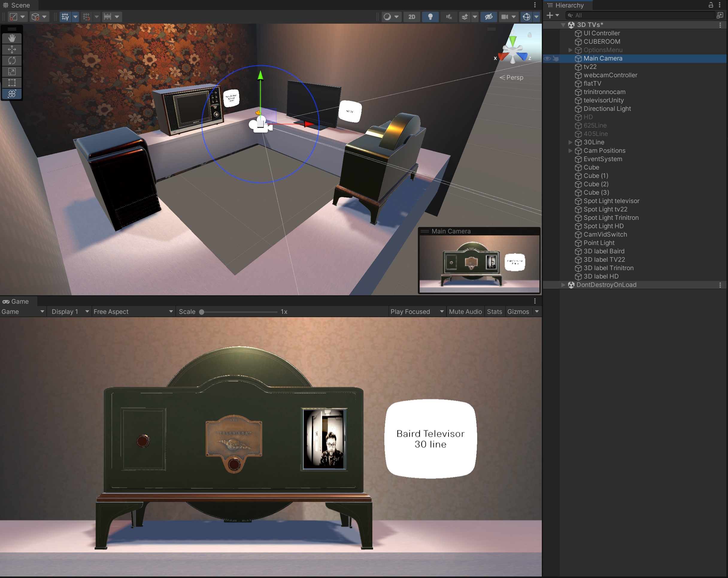
Task: Select the Rotate tool
Action: coord(11,60)
